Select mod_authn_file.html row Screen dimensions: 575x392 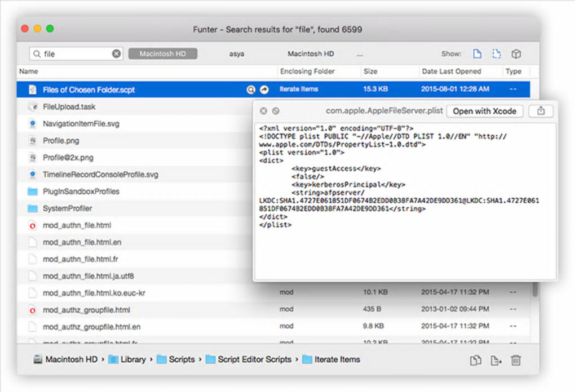(135, 225)
